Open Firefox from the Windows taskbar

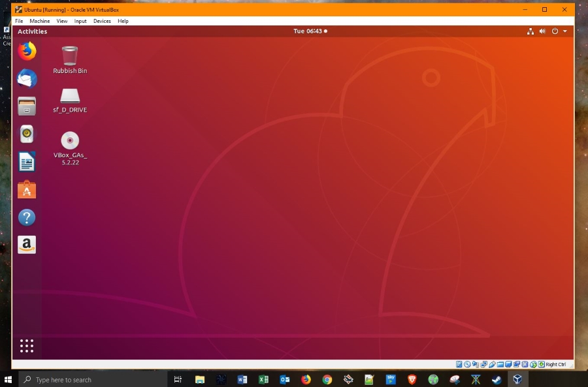[x=306, y=380]
